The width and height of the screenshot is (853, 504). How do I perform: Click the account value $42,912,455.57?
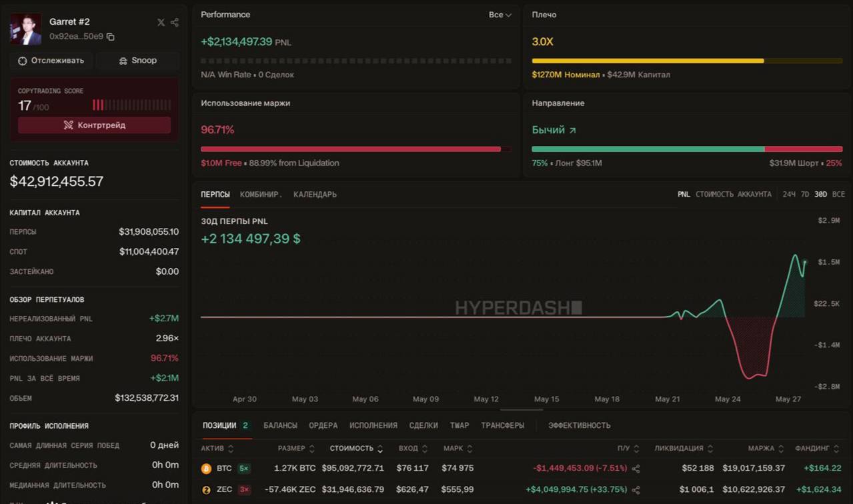tap(57, 181)
